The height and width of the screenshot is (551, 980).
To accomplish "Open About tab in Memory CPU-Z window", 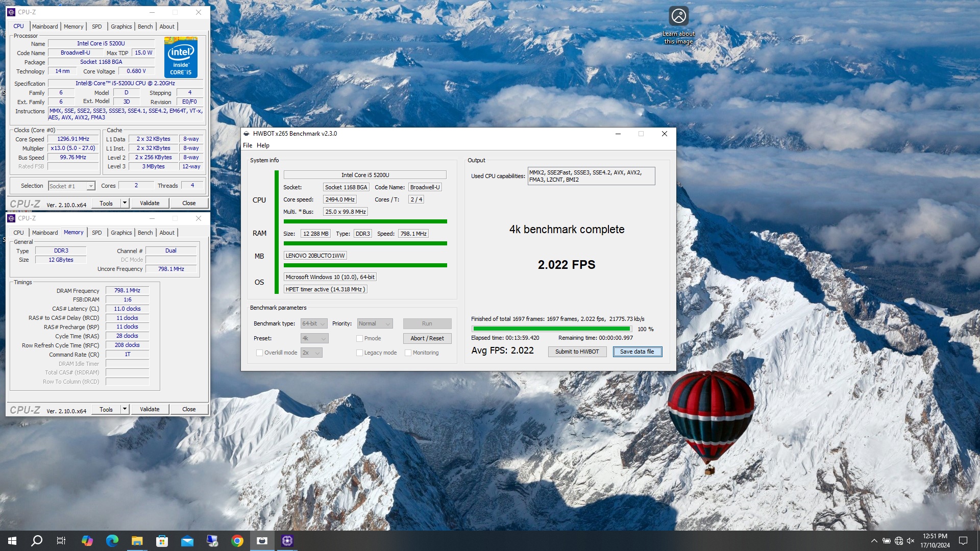I will (x=167, y=233).
